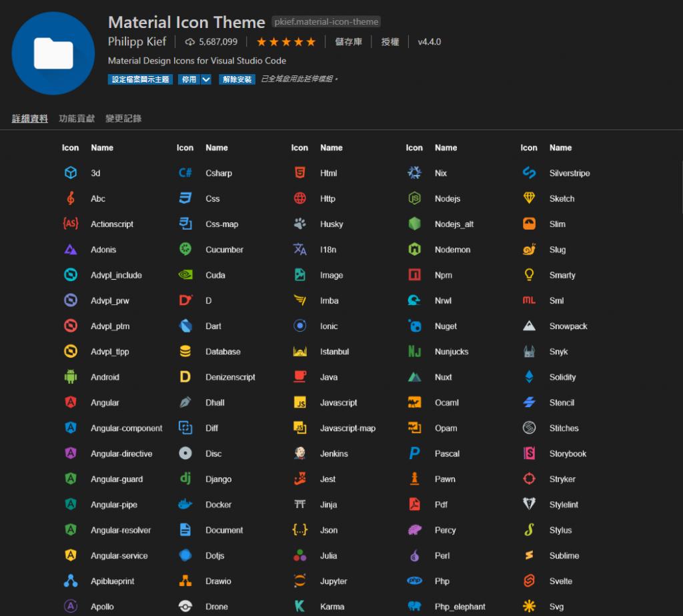Open the 授權 license link
683x616 pixels.
pyautogui.click(x=390, y=42)
